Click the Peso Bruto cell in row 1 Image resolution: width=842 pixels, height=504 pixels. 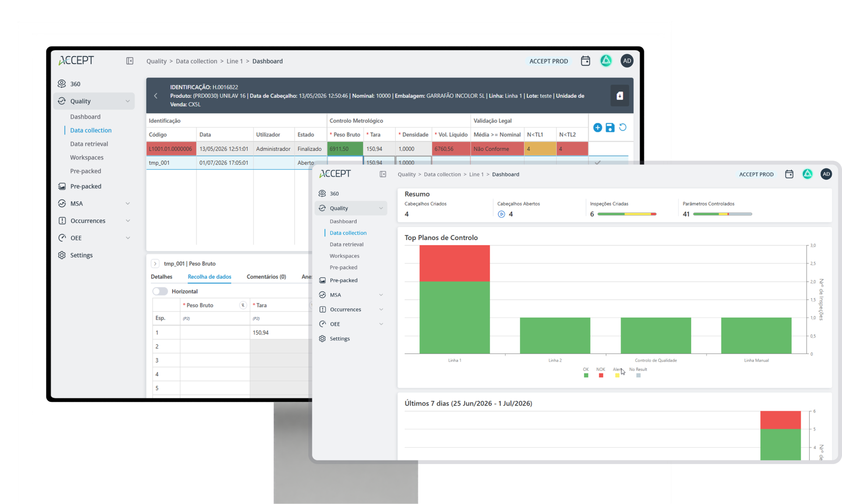pyautogui.click(x=215, y=333)
